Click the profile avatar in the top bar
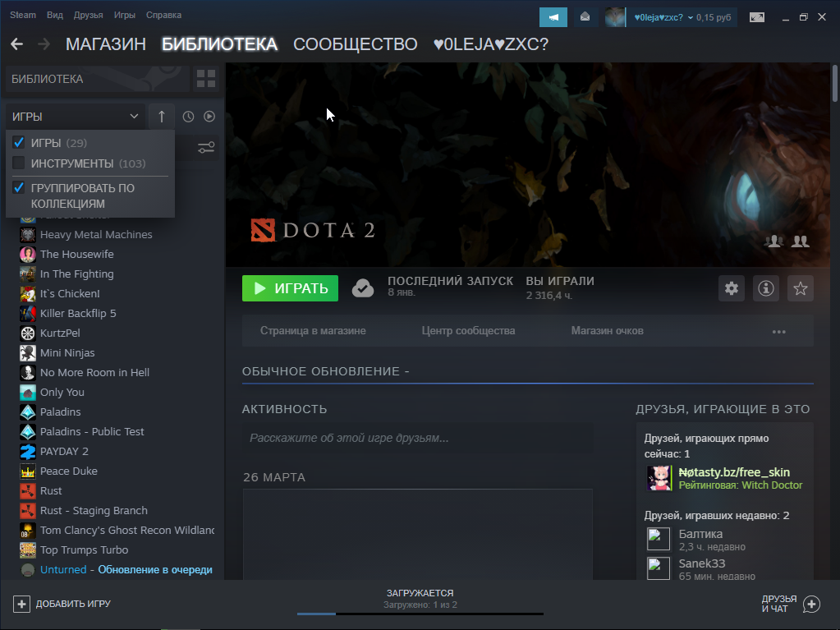 [x=615, y=17]
